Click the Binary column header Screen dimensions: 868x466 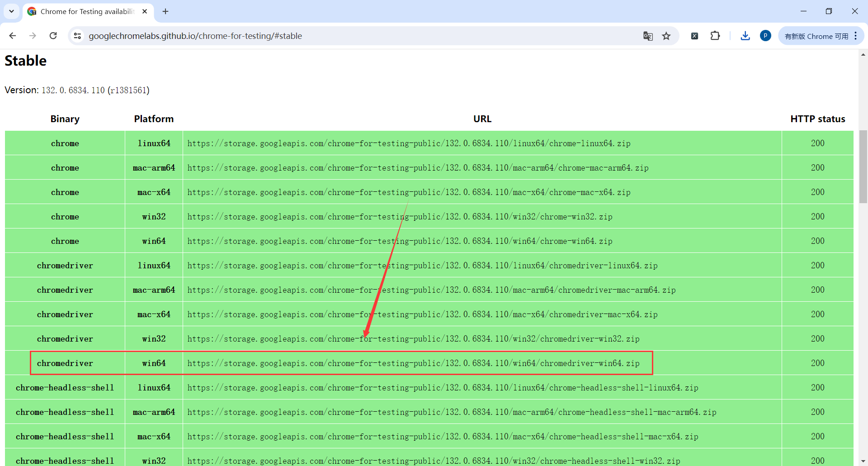65,119
